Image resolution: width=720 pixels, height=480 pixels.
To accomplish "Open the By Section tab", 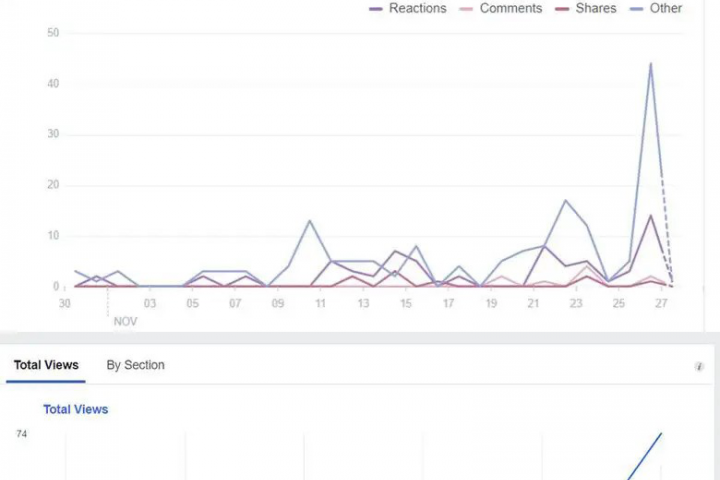I will click(136, 365).
